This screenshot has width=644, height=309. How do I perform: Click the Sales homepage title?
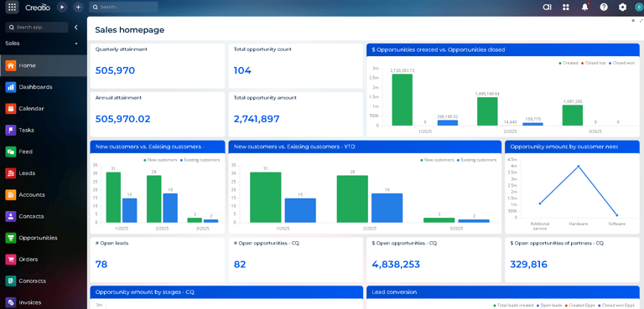click(x=130, y=30)
